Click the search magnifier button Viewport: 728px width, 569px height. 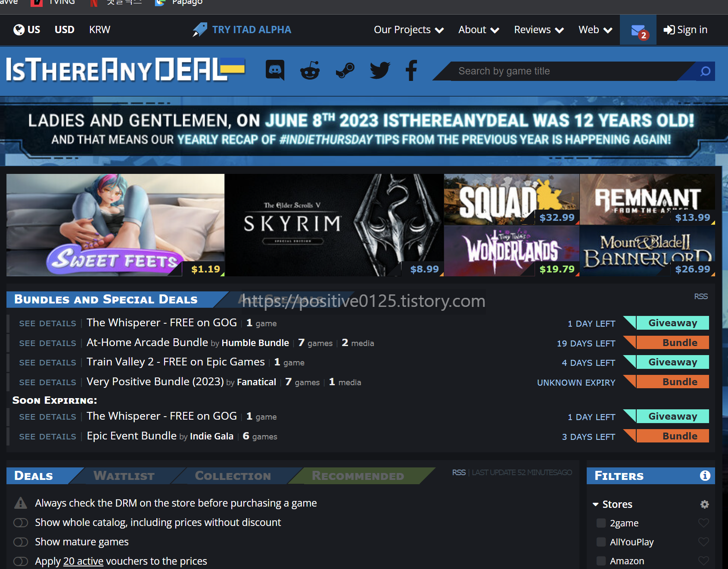tap(705, 71)
